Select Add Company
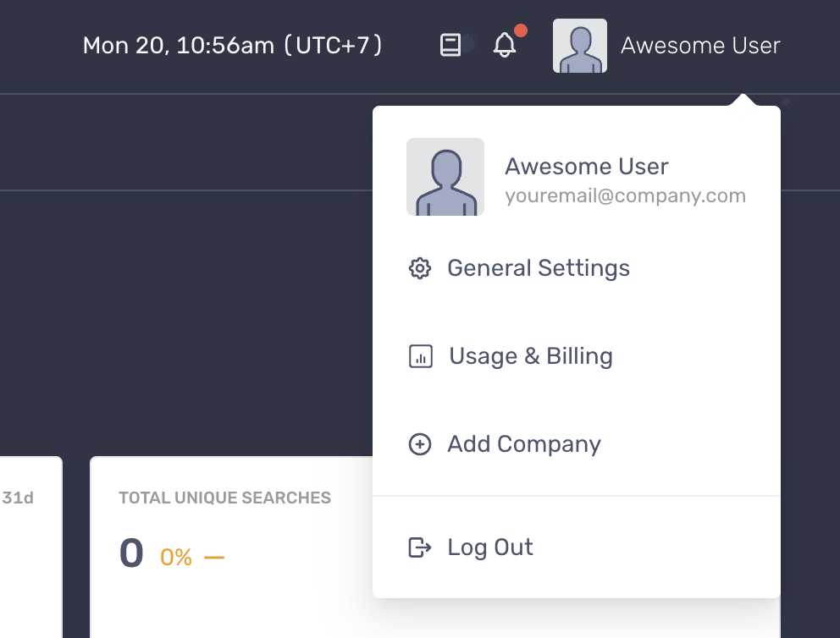The image size is (840, 638). 524,444
